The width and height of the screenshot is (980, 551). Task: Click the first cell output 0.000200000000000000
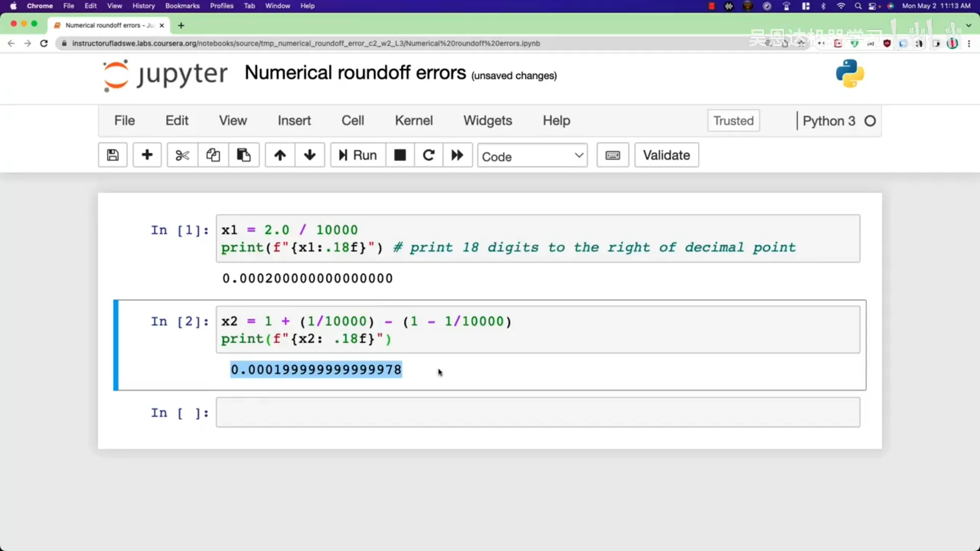coord(307,279)
